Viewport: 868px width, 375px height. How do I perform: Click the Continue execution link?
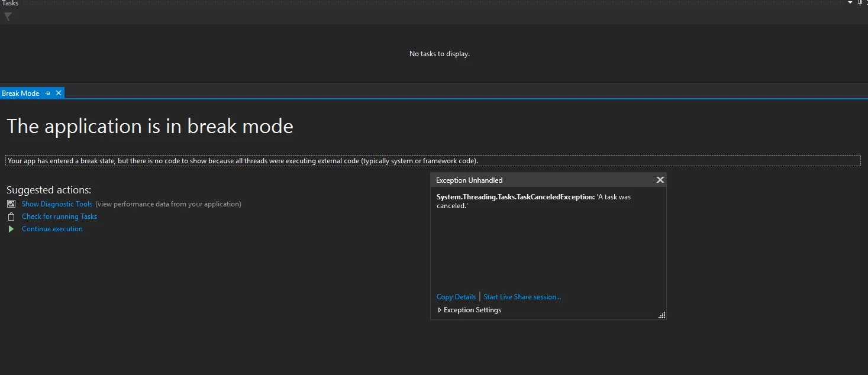tap(52, 229)
